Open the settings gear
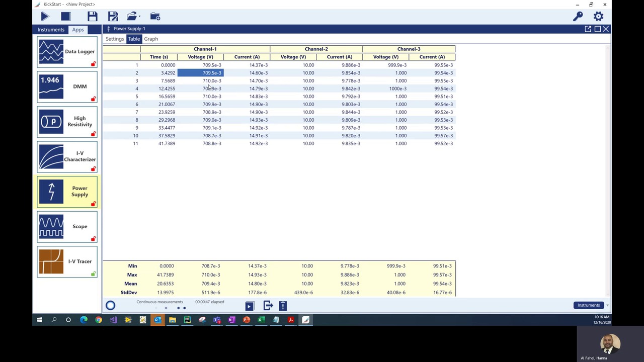The image size is (644, 362). coord(598,16)
